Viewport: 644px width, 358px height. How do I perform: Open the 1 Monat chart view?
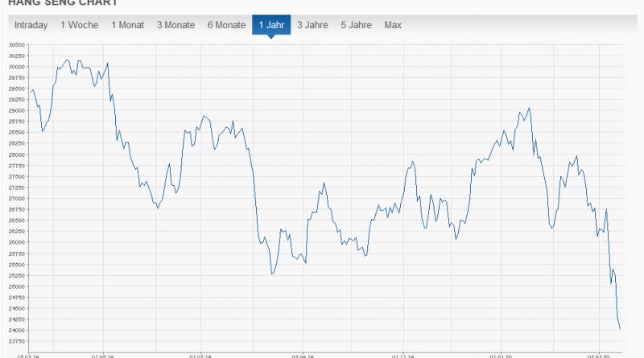point(128,25)
